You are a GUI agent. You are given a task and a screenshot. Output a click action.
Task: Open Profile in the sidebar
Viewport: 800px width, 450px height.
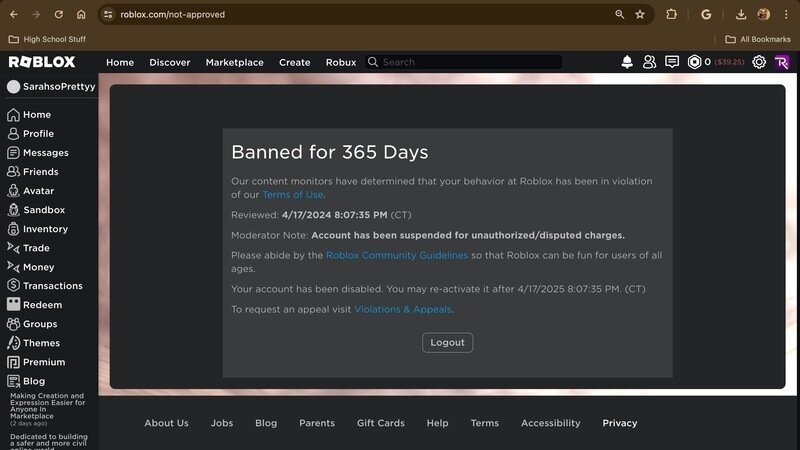click(31, 134)
